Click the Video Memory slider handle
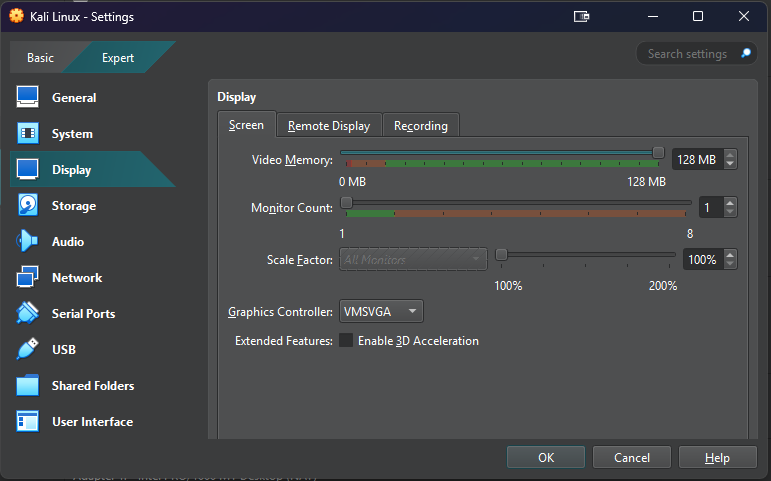The width and height of the screenshot is (771, 481). coord(658,152)
